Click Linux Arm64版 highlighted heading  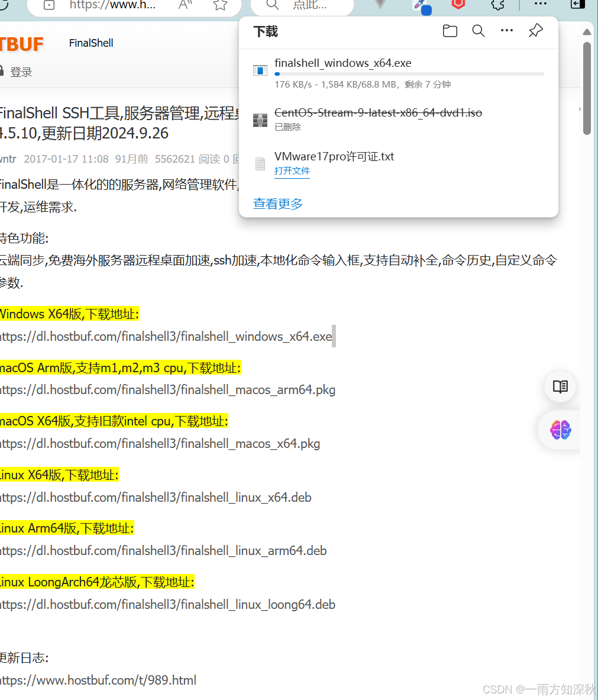coord(67,528)
